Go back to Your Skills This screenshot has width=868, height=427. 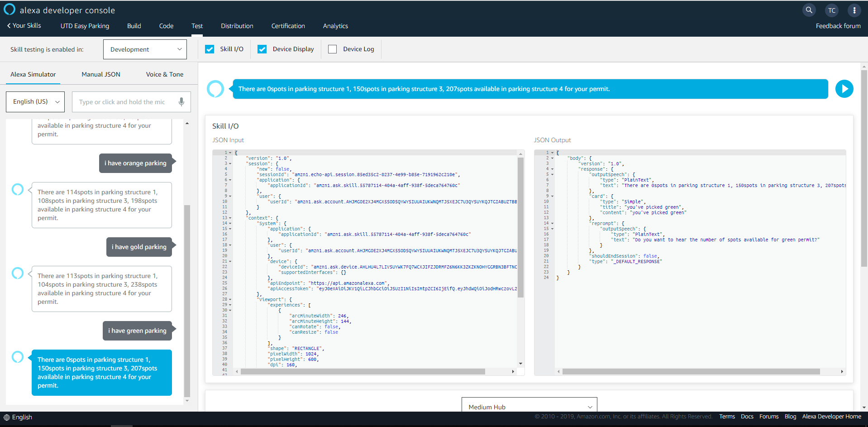(24, 25)
